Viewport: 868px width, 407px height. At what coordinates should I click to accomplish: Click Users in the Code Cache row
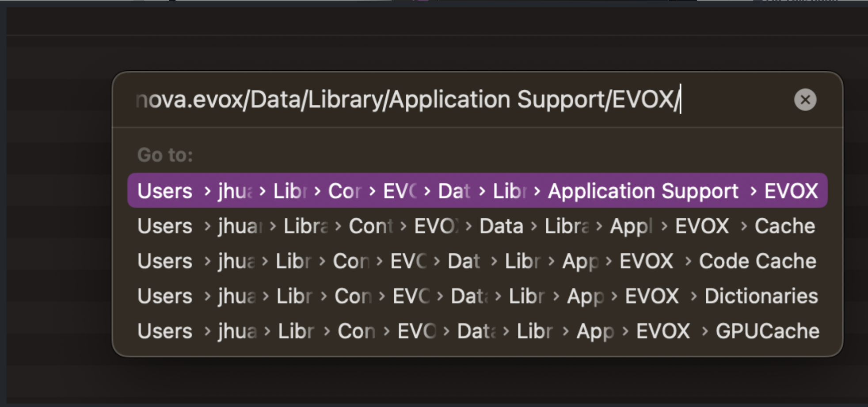165,261
